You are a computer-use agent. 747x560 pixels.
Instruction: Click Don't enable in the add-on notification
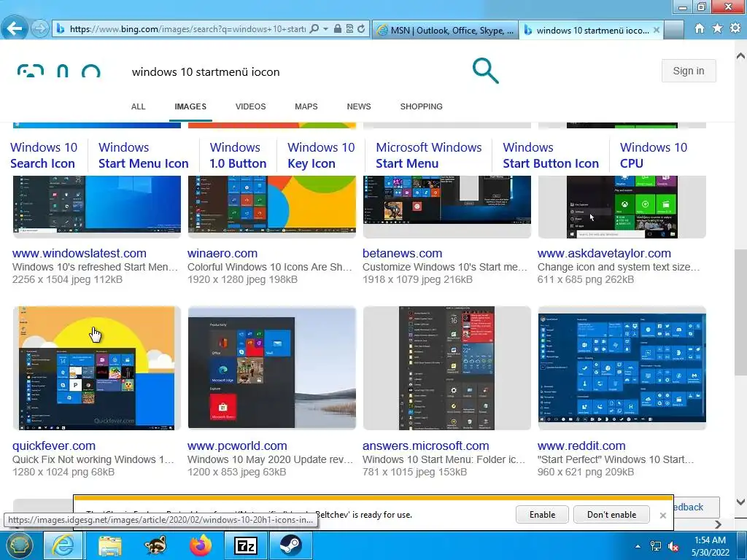[612, 515]
